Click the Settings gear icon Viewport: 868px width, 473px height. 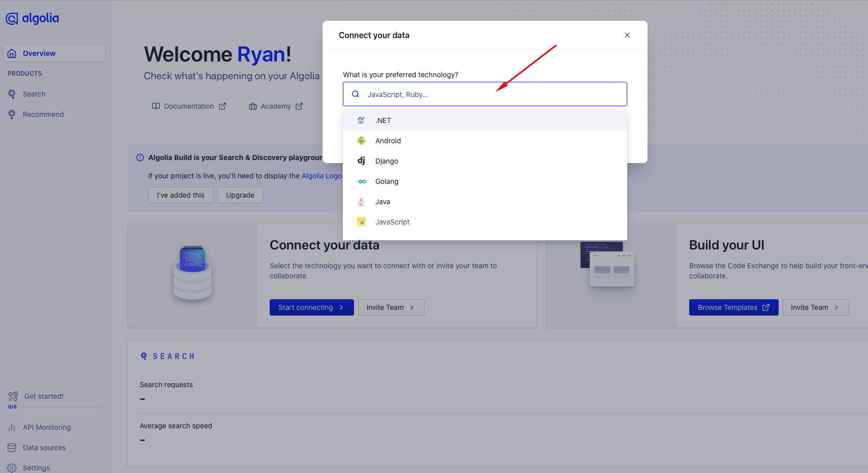(x=12, y=468)
